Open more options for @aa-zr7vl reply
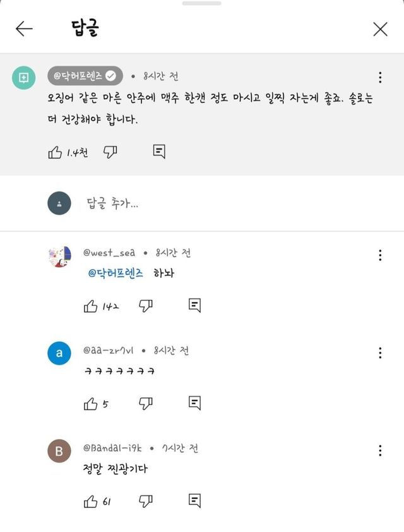 pos(380,353)
